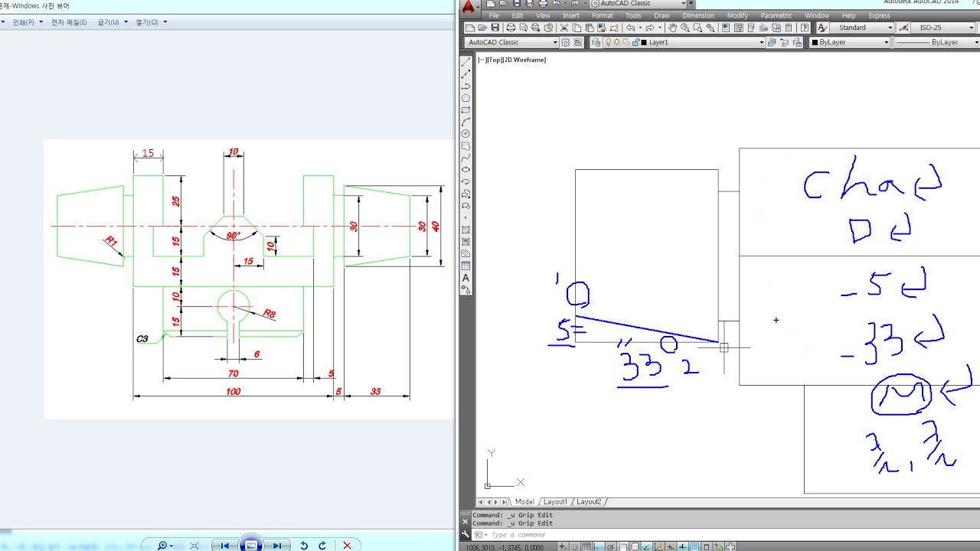
Task: Toggle Layer1 on/off lightbulb
Action: coord(609,42)
